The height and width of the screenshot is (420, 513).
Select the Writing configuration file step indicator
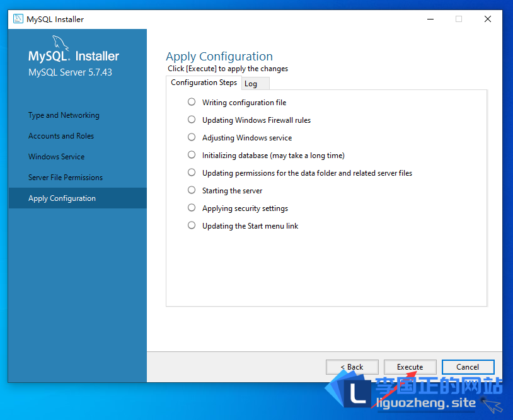tap(192, 102)
